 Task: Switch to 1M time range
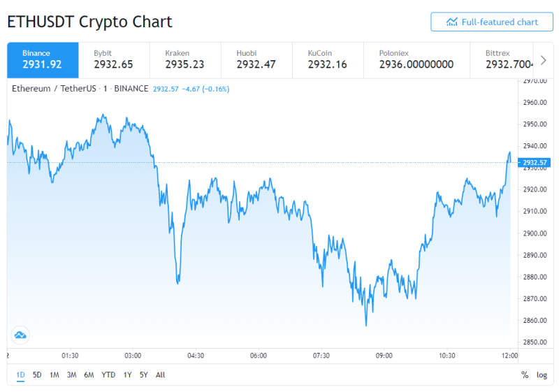[55, 375]
